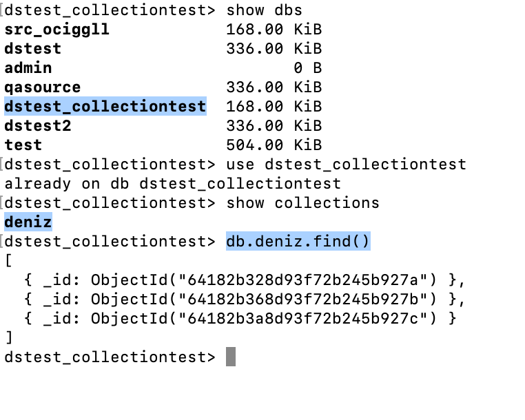This screenshot has height=420, width=525.
Task: Click the admin database name
Action: (28, 68)
